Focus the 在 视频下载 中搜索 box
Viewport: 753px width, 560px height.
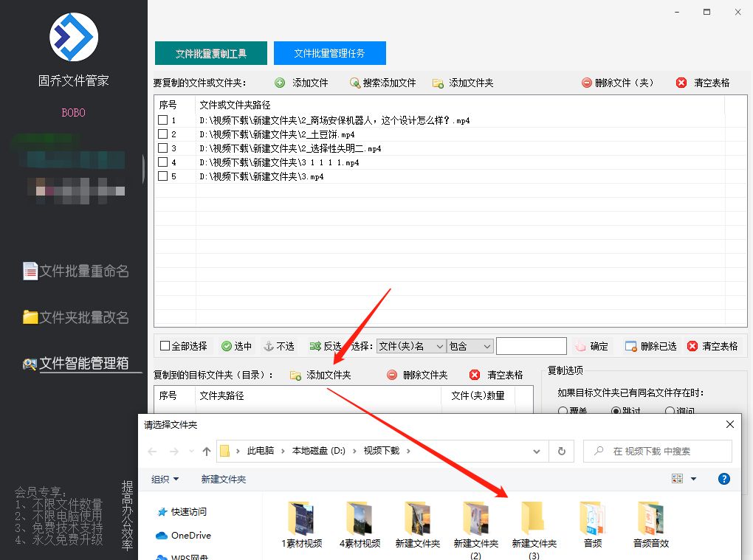click(658, 451)
